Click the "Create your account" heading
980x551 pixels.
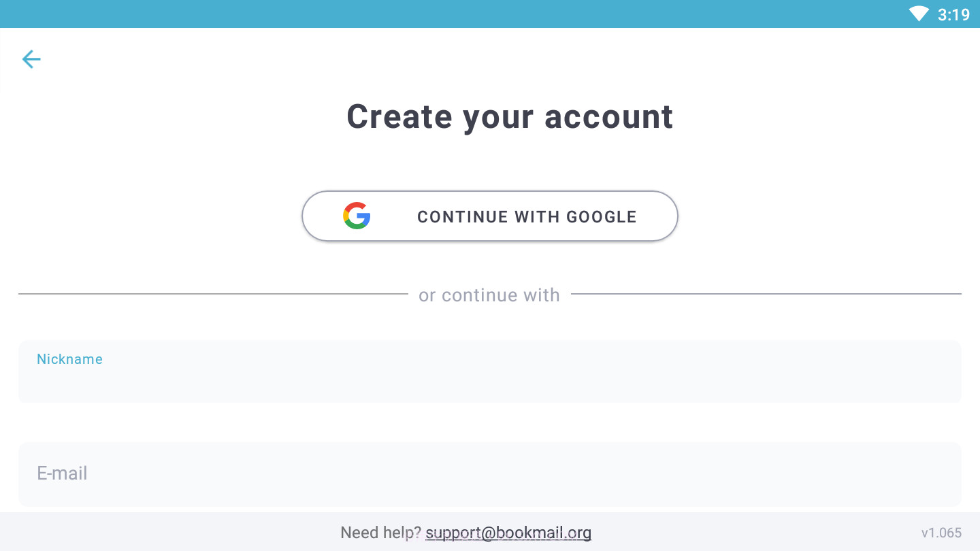pyautogui.click(x=510, y=116)
